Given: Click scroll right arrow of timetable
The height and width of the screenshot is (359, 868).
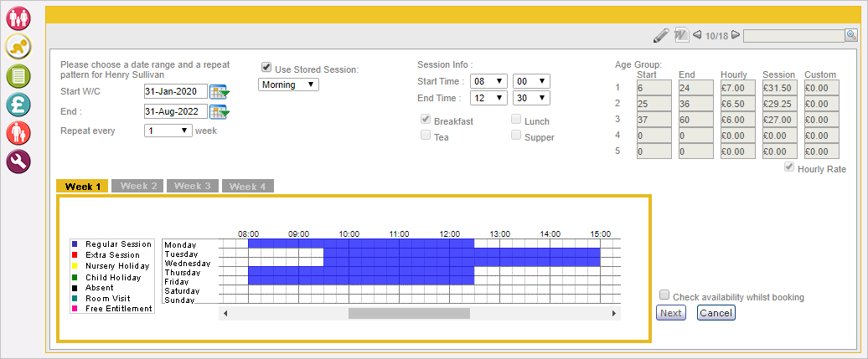Looking at the screenshot, I should (x=614, y=314).
